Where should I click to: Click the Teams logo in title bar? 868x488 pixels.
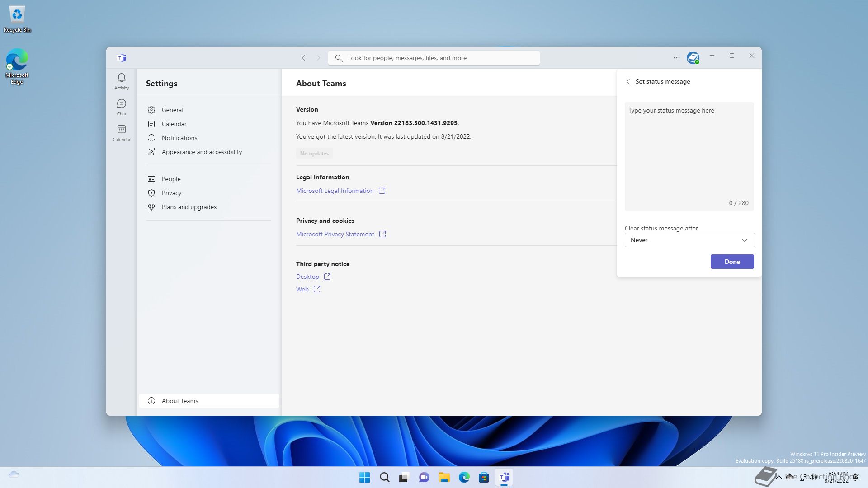pos(122,58)
